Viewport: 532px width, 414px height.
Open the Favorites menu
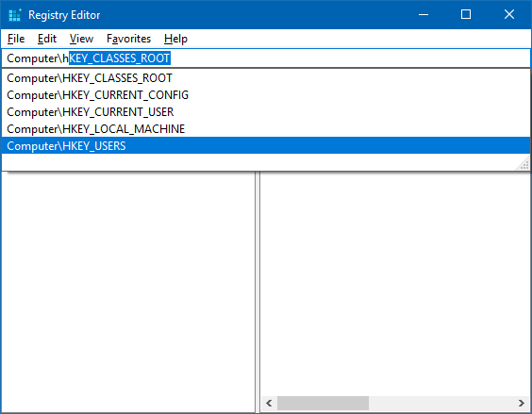tap(128, 39)
